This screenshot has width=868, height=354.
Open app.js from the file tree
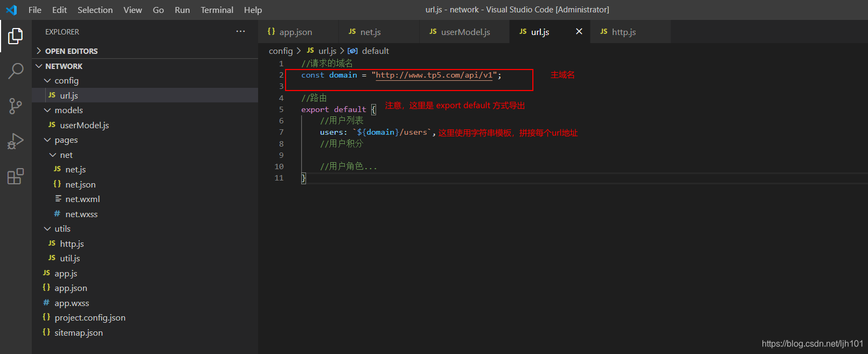(x=145, y=273)
